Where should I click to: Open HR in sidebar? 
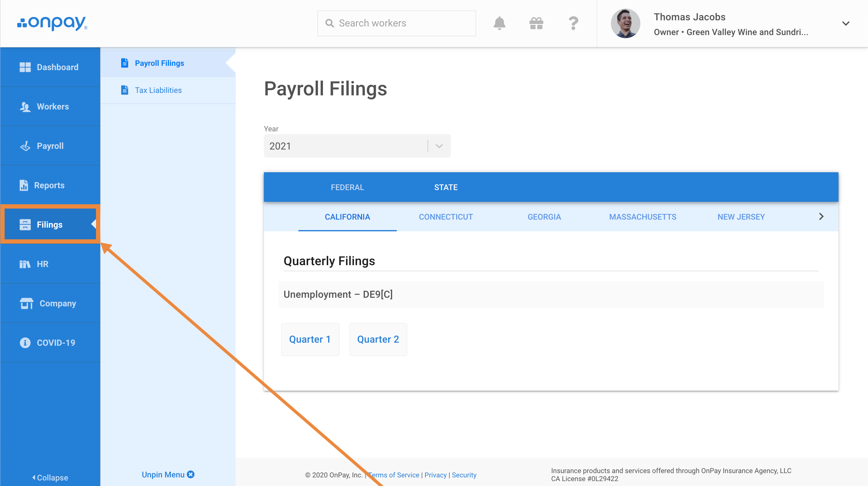click(x=50, y=264)
